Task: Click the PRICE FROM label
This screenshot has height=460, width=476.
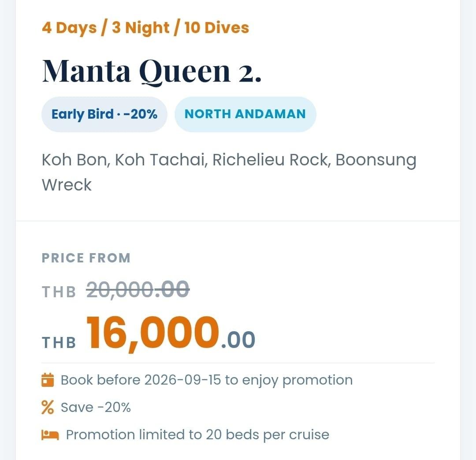Action: [86, 258]
